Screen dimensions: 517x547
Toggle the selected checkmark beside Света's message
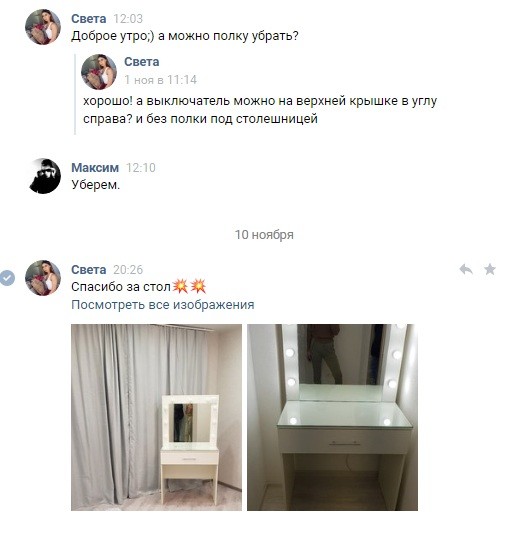(x=7, y=278)
